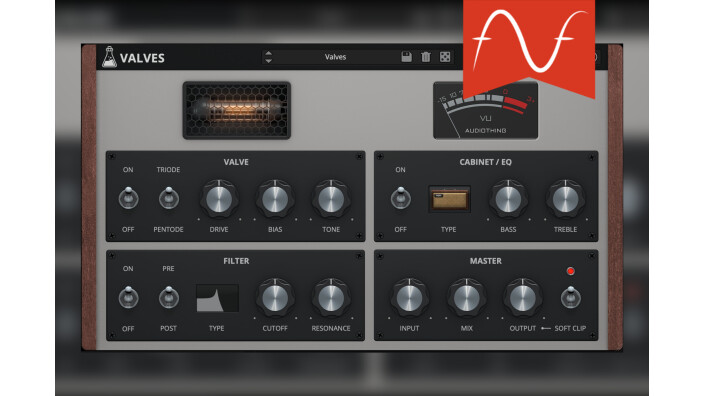The width and height of the screenshot is (704, 396).
Task: Click the Bias knob
Action: [275, 199]
